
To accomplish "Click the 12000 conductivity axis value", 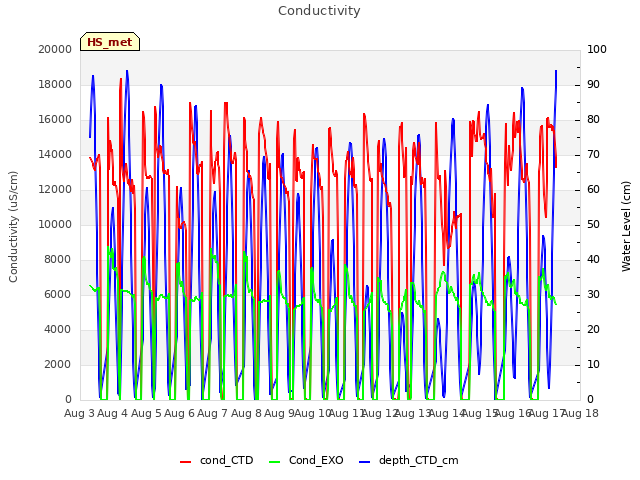I will pos(55,189).
